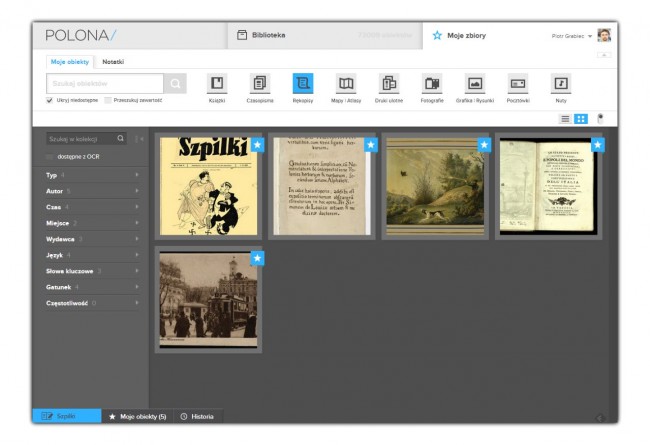Click the Szukaj w kolekcji field

pyautogui.click(x=81, y=139)
